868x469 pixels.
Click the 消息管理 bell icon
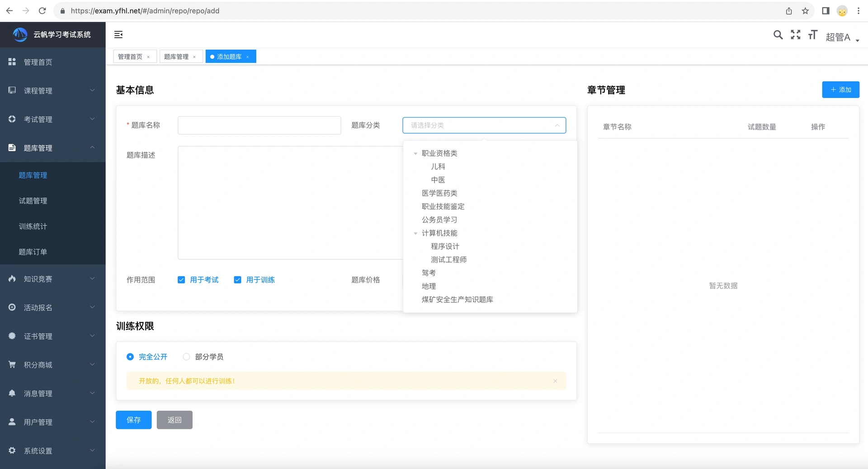coord(12,393)
